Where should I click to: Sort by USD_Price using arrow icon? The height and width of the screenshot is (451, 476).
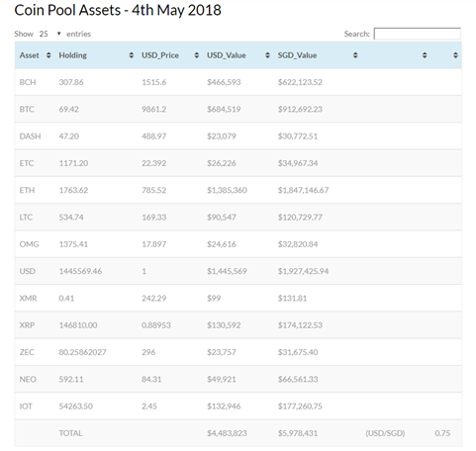click(197, 55)
